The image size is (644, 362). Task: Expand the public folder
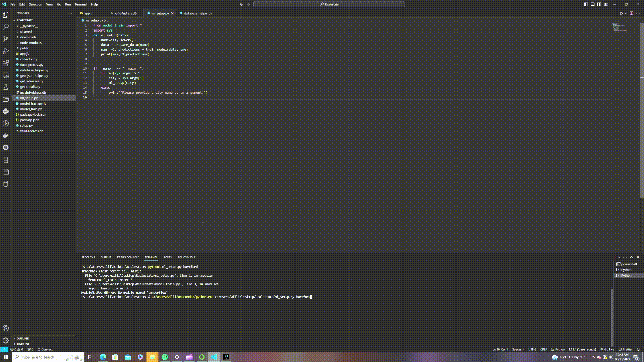point(24,48)
